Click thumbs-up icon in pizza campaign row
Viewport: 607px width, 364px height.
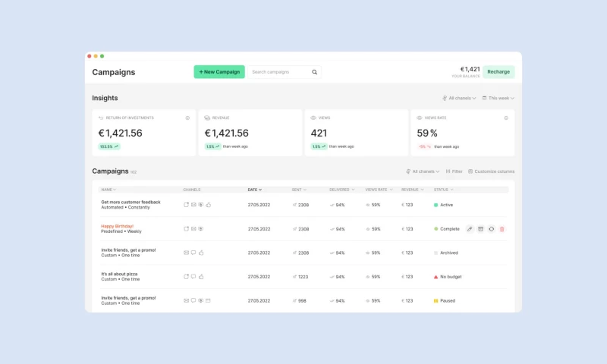click(201, 277)
